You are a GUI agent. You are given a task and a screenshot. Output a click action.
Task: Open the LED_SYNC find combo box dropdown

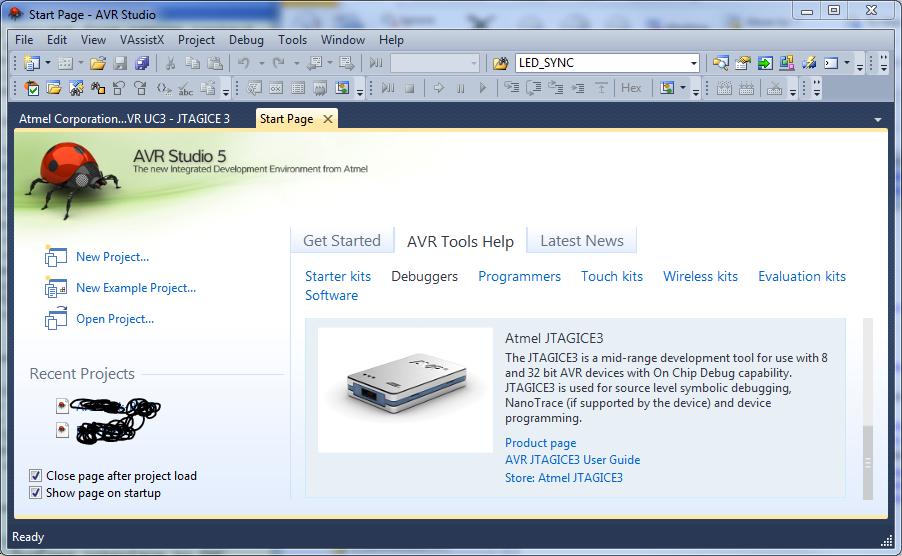click(694, 63)
